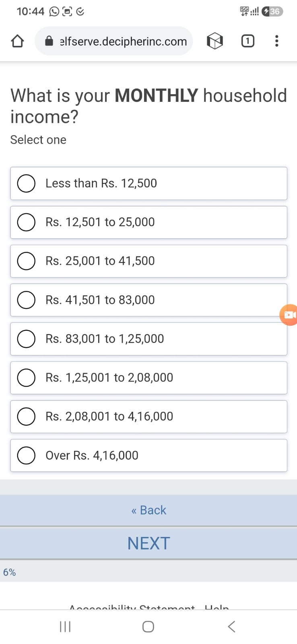Pick the Rs. 41,501 to 83,000 option

pyautogui.click(x=148, y=300)
